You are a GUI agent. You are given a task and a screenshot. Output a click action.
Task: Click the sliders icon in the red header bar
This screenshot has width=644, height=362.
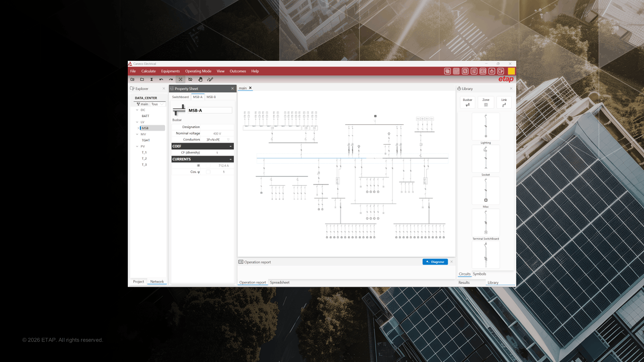pos(474,71)
